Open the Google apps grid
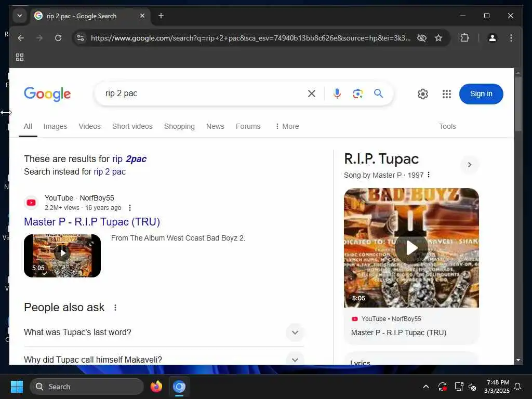The image size is (532, 399). coord(446,94)
